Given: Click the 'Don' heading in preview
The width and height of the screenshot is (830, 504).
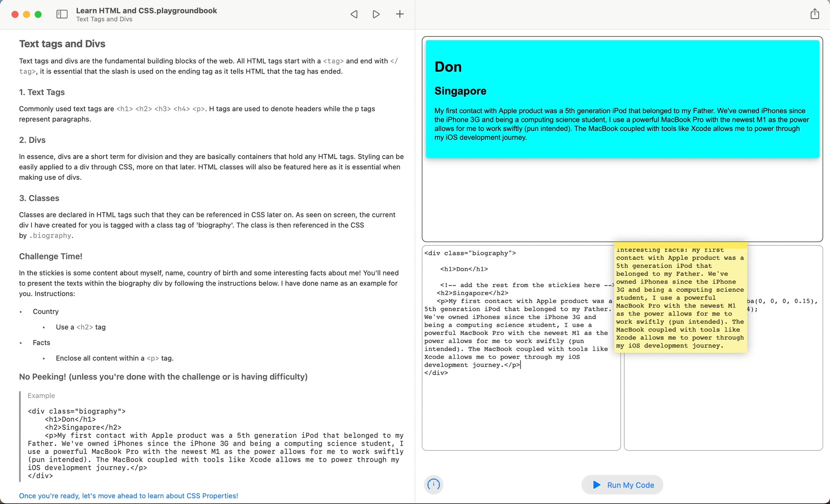Looking at the screenshot, I should 448,67.
